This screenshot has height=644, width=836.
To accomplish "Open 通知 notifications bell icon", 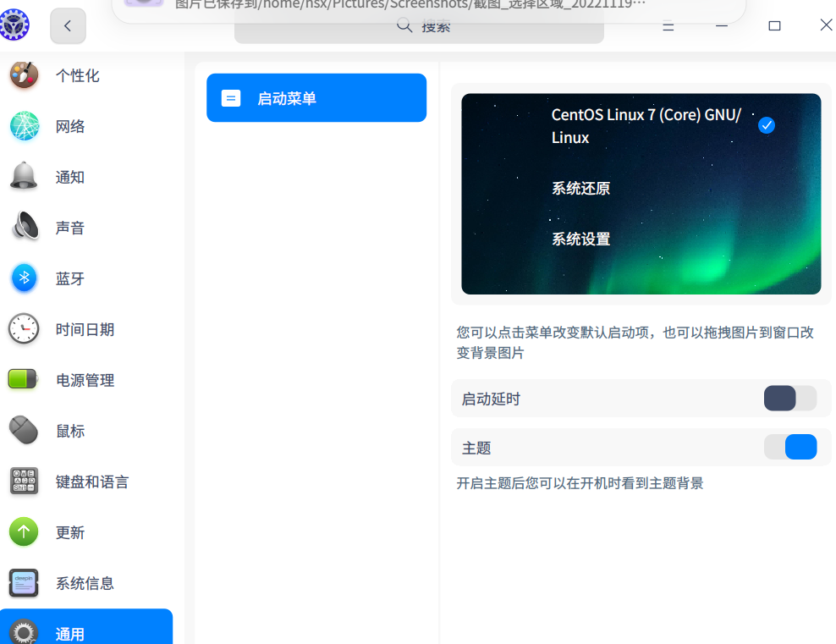I will click(x=24, y=176).
